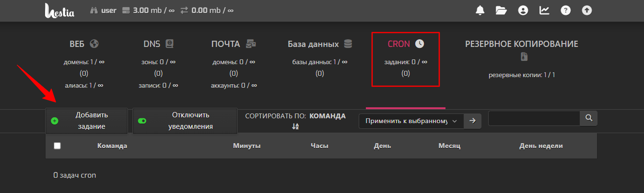
Task: Open the Применить к выбранному dropdown
Action: pos(411,121)
